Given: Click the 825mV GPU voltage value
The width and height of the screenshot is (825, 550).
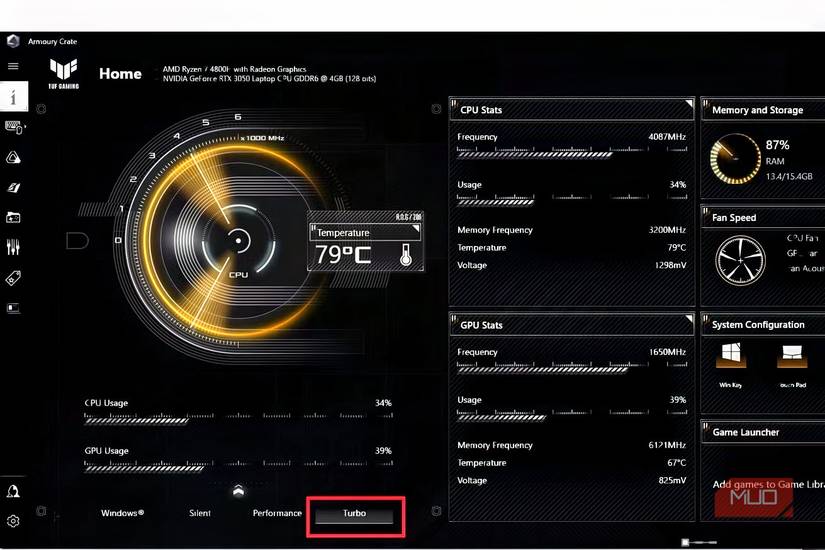Looking at the screenshot, I should pyautogui.click(x=672, y=481).
